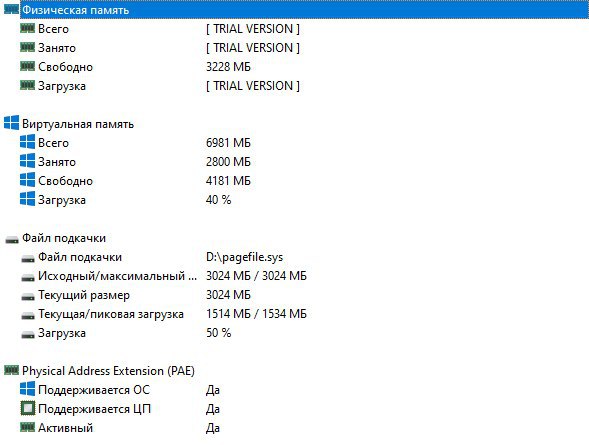Click the Windows logo beside Виртуальная память
The image size is (589, 445).
(11, 123)
